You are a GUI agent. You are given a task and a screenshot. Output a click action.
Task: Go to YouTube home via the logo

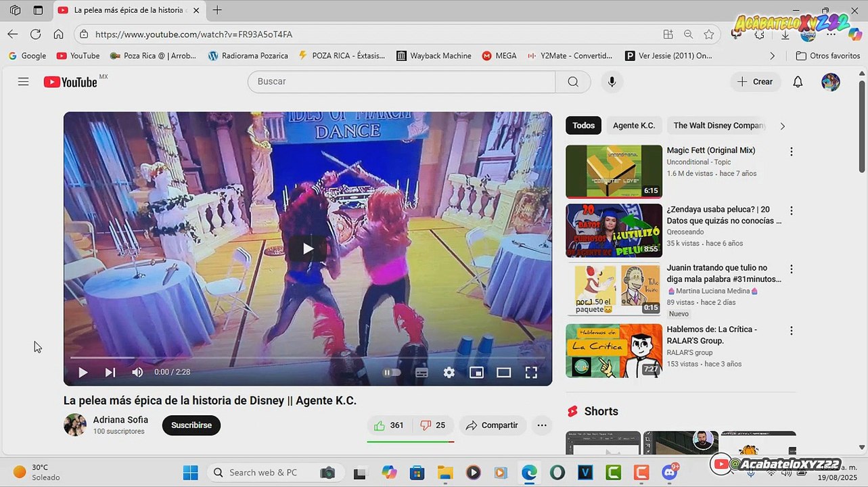(71, 82)
